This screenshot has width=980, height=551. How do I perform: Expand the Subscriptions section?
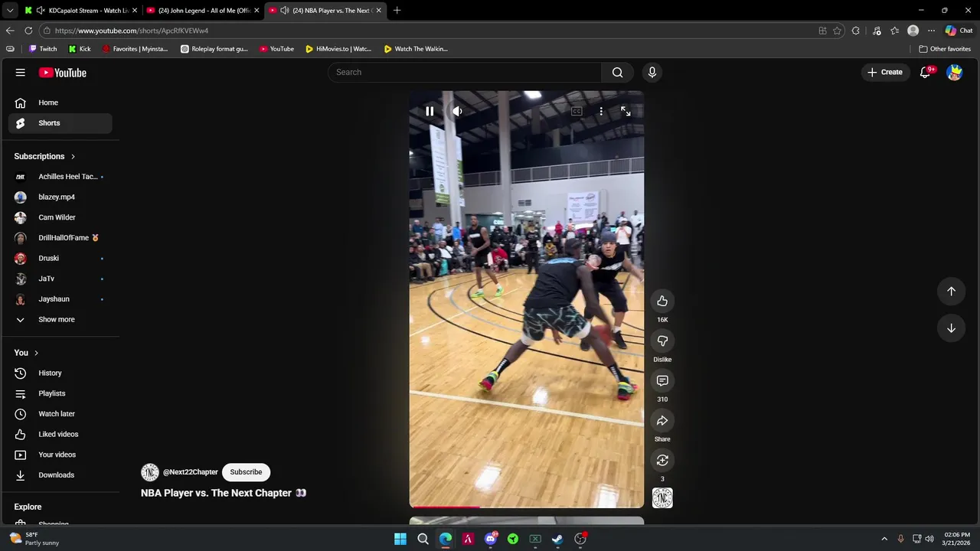pos(44,156)
